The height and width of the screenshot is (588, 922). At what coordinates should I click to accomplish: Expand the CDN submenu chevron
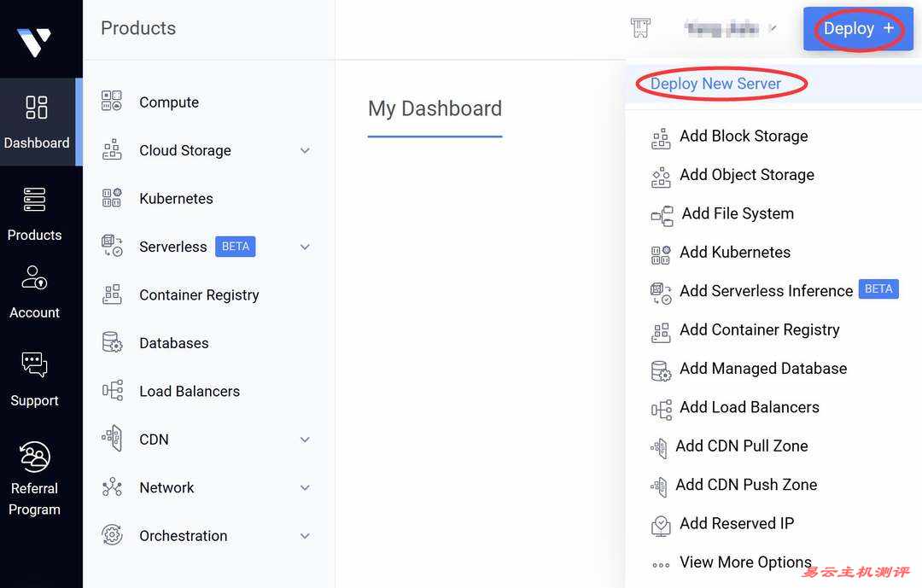tap(305, 440)
